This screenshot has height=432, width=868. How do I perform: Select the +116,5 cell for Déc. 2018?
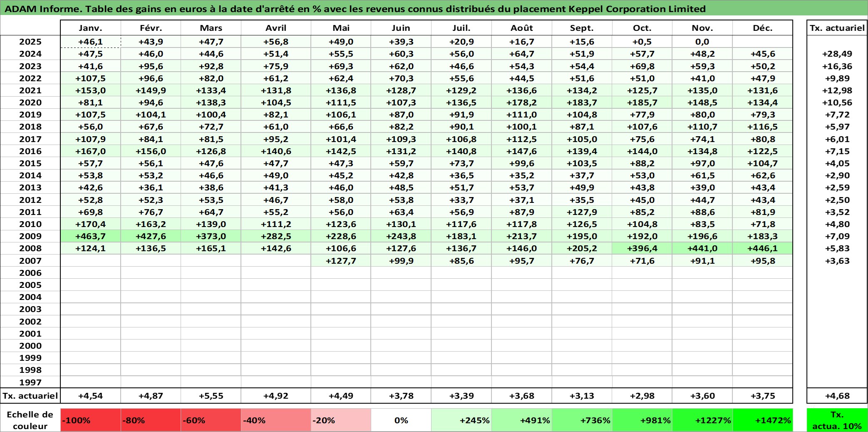coord(762,127)
